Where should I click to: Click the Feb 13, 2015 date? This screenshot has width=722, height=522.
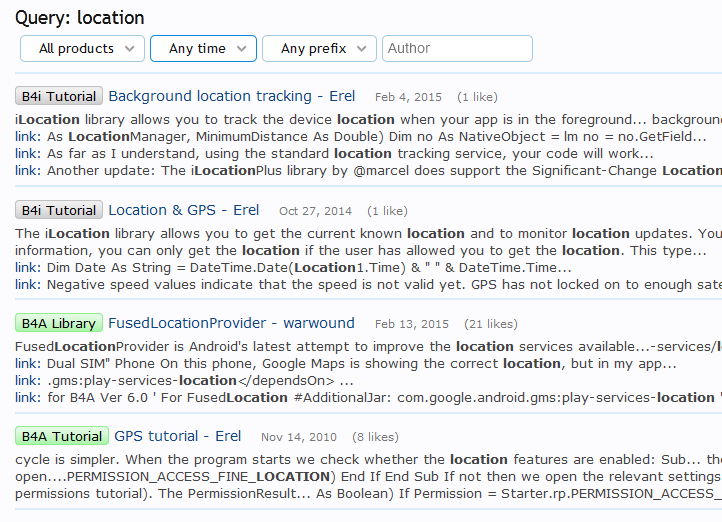coord(411,325)
